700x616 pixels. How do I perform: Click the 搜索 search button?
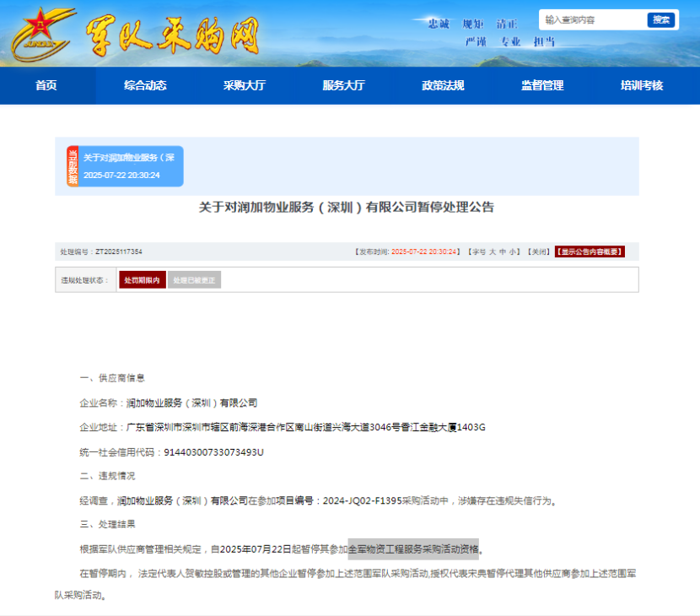coord(660,20)
